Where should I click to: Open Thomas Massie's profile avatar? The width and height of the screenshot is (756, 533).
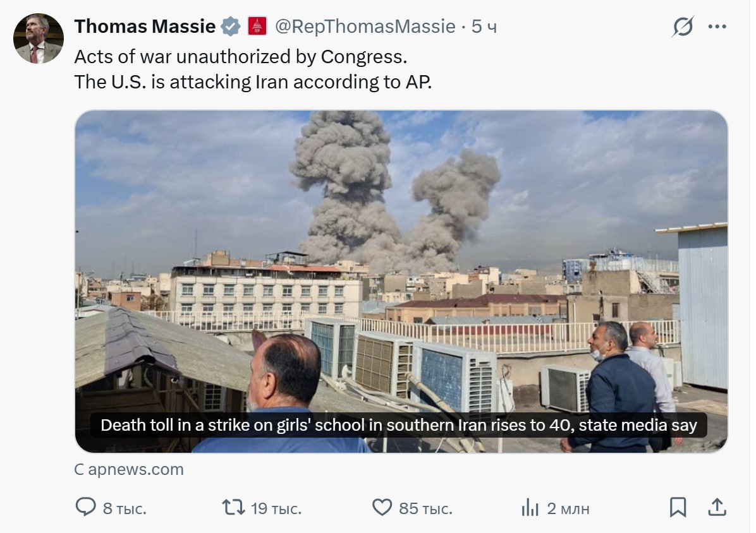[x=38, y=39]
